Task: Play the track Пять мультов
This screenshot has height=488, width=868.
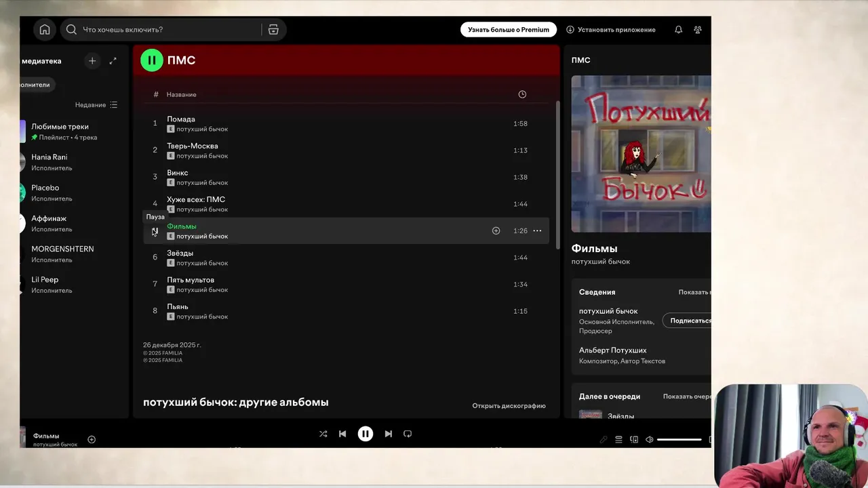Action: 347,285
